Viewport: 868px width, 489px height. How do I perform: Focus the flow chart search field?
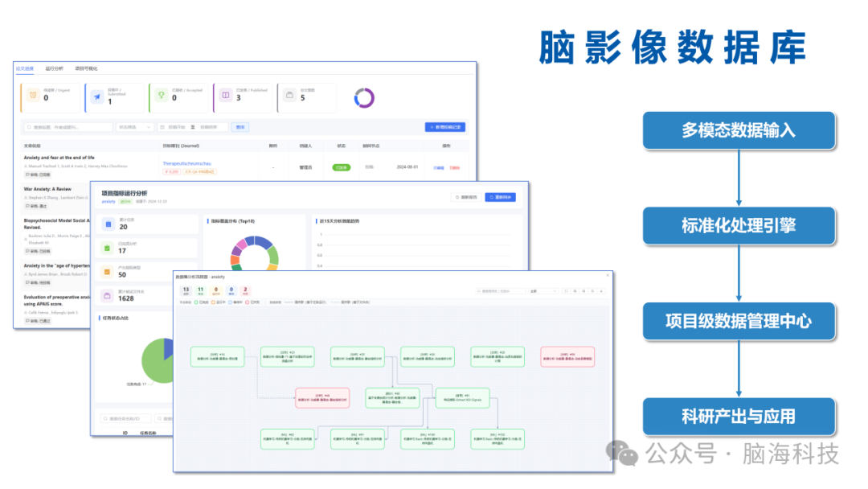[501, 290]
